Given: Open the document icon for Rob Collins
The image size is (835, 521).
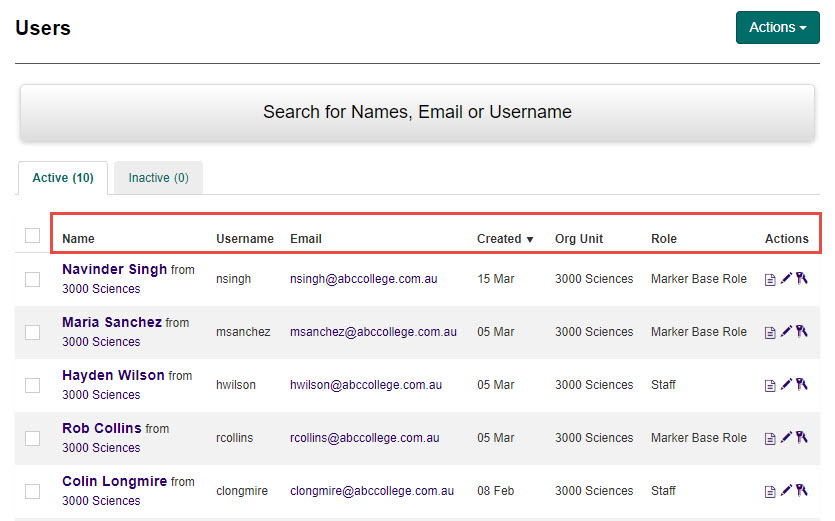Looking at the screenshot, I should (x=770, y=438).
